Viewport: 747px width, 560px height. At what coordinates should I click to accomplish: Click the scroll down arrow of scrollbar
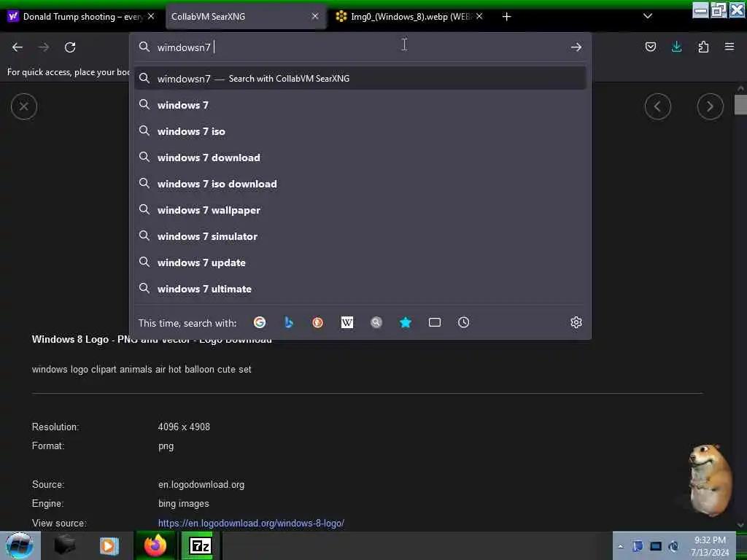coord(740,525)
